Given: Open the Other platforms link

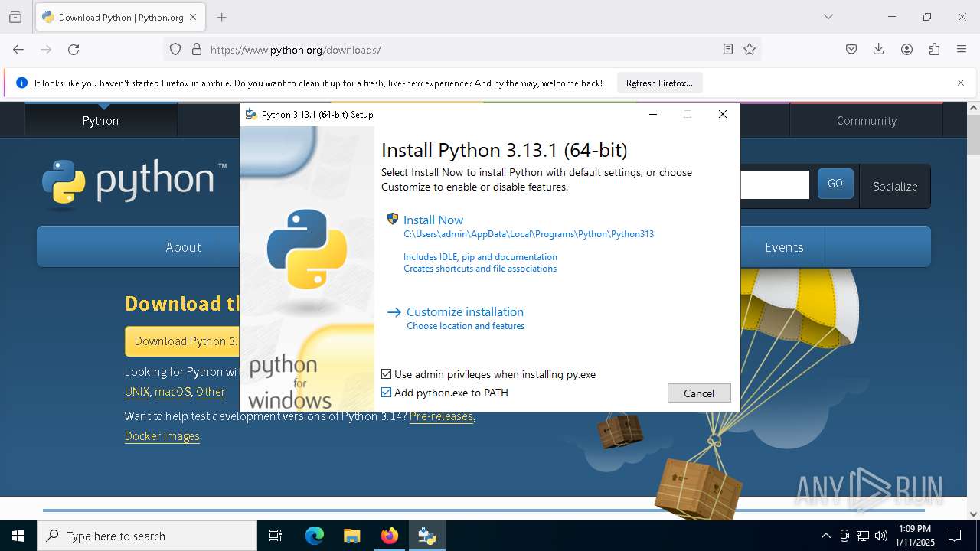Looking at the screenshot, I should 211,392.
